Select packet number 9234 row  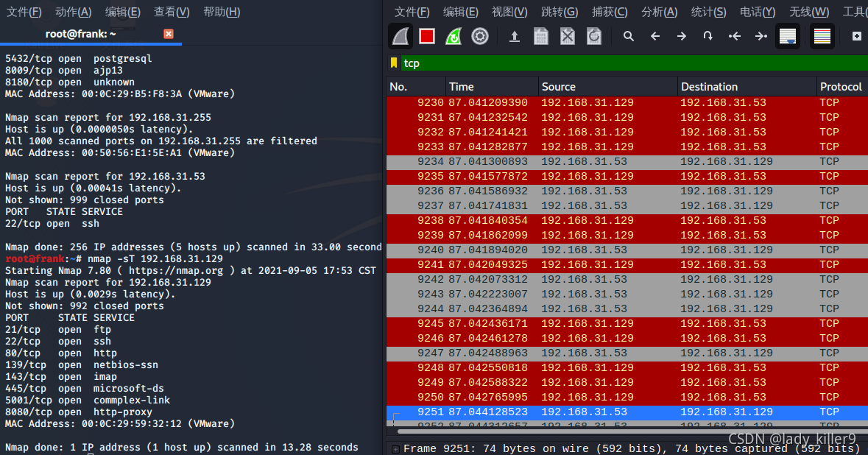pos(627,162)
